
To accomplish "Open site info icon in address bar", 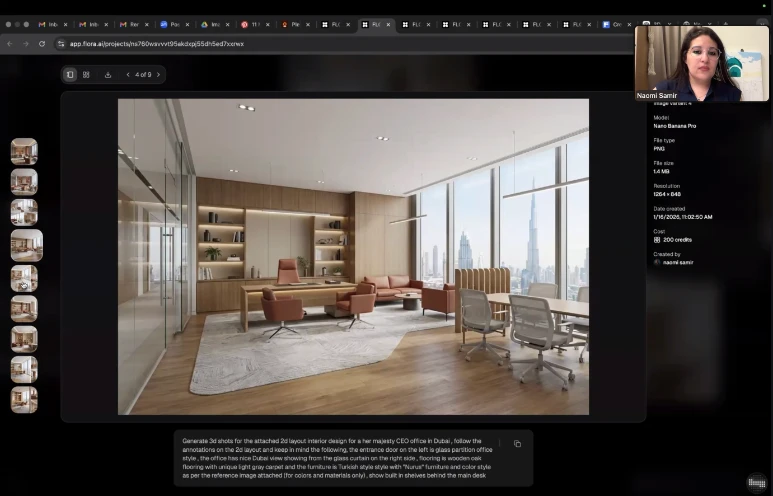I will point(61,44).
